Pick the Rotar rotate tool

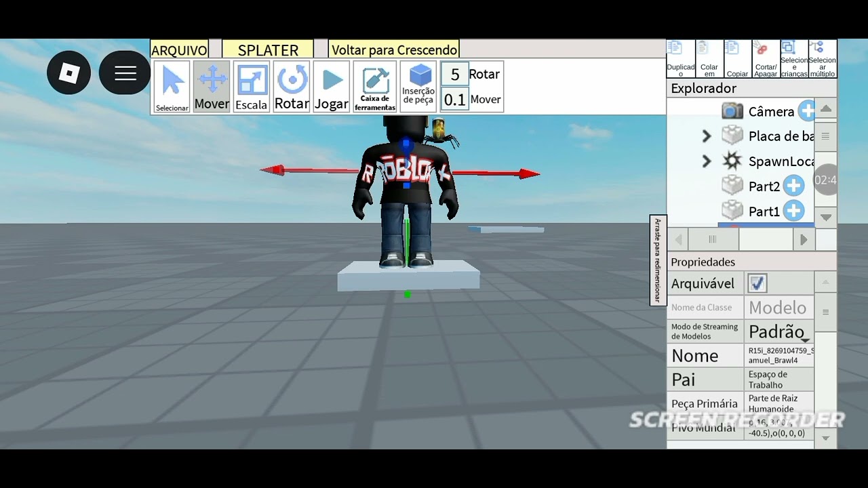[292, 87]
